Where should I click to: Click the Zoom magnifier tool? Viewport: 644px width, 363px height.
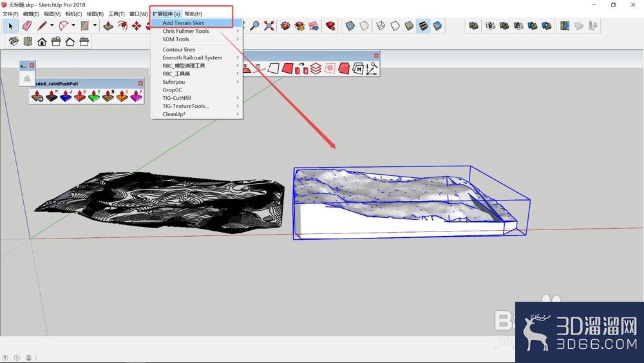pyautogui.click(x=254, y=26)
